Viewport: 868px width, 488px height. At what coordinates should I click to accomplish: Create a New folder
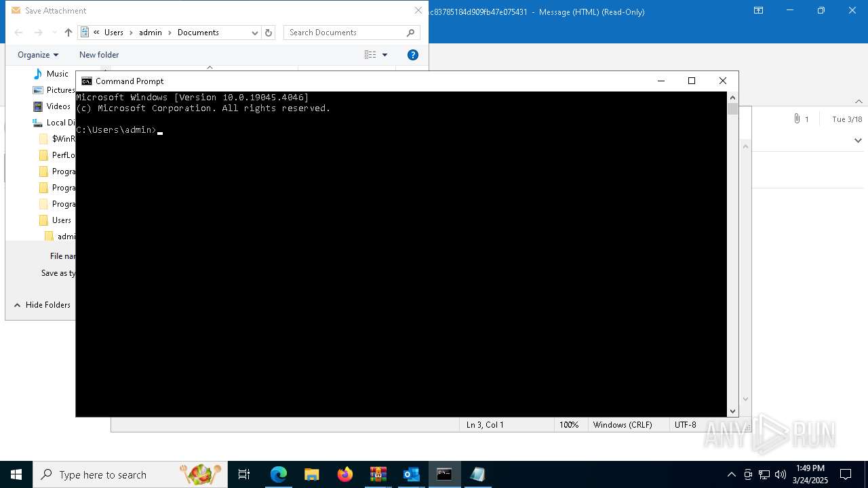tap(99, 55)
